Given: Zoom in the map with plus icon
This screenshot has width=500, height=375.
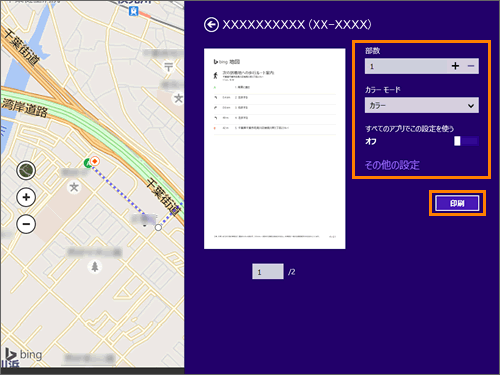Looking at the screenshot, I should (x=26, y=197).
